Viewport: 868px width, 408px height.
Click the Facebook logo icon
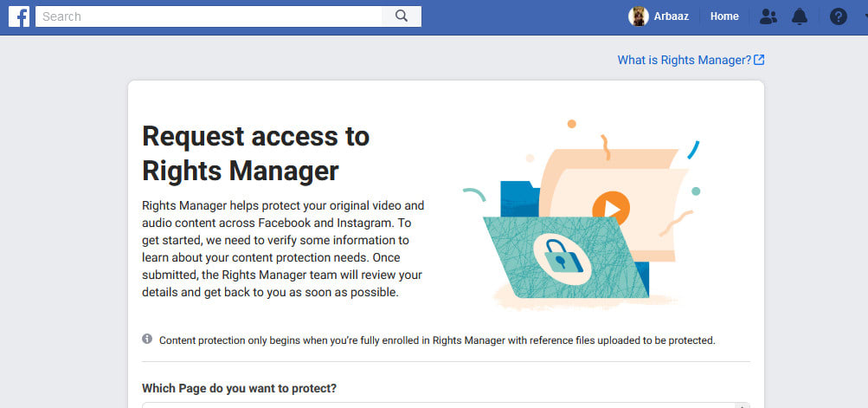[x=19, y=16]
